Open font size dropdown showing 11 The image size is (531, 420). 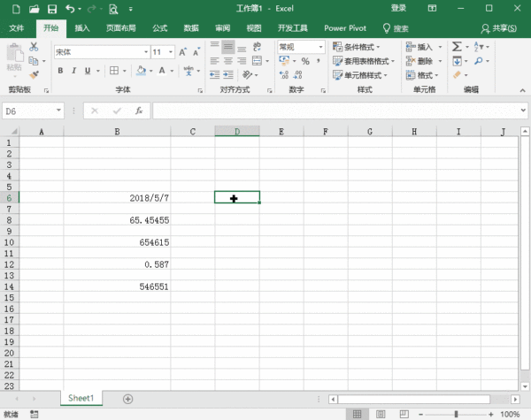click(x=171, y=52)
